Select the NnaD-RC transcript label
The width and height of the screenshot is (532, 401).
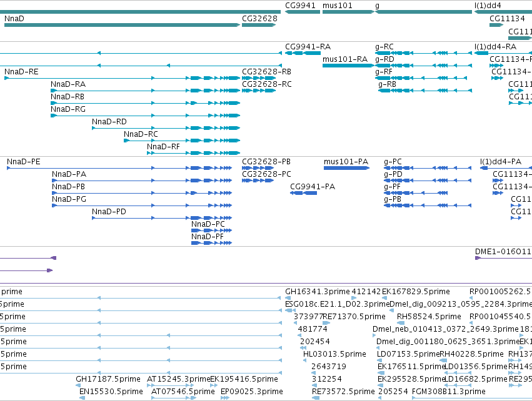(141, 134)
